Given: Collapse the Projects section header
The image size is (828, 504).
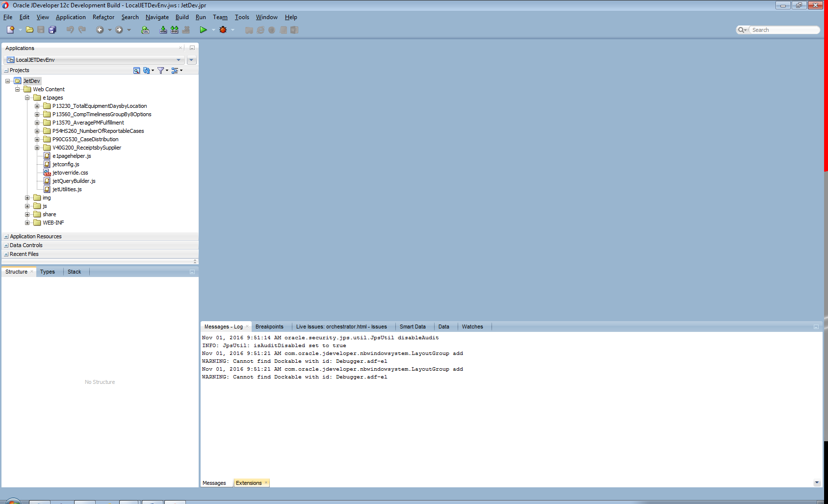Looking at the screenshot, I should pos(6,70).
